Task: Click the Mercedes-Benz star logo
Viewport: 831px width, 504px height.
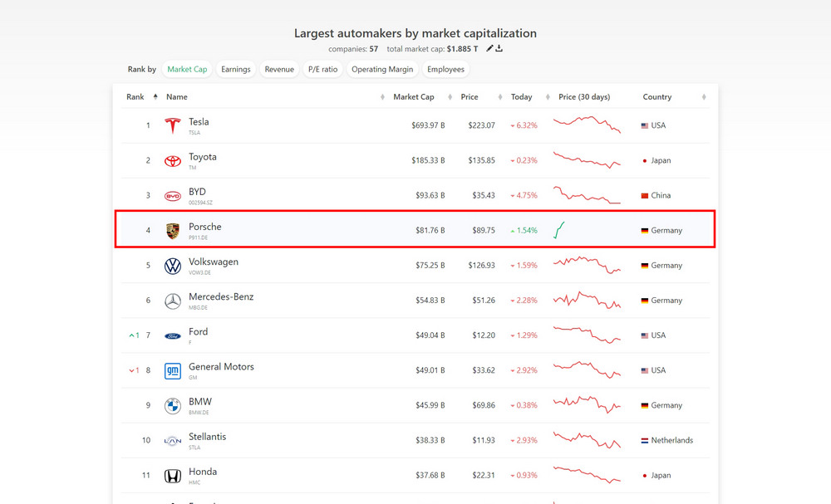Action: (172, 301)
